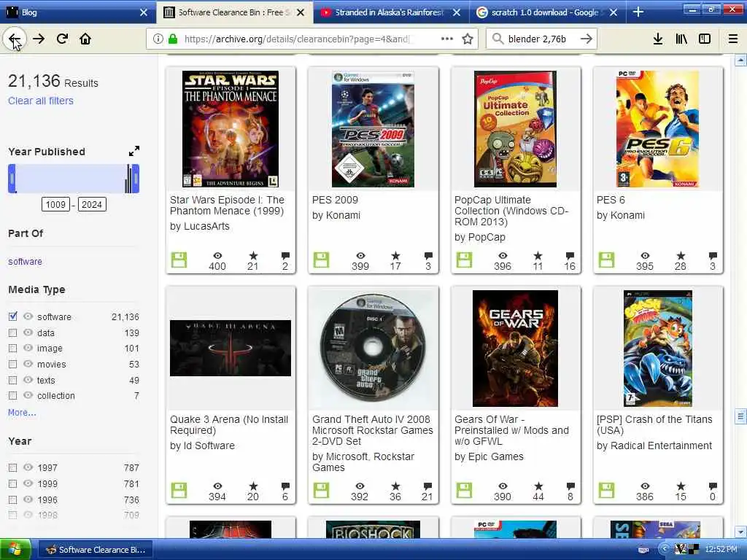Check the texts media type checkbox
The image size is (747, 560).
(13, 380)
